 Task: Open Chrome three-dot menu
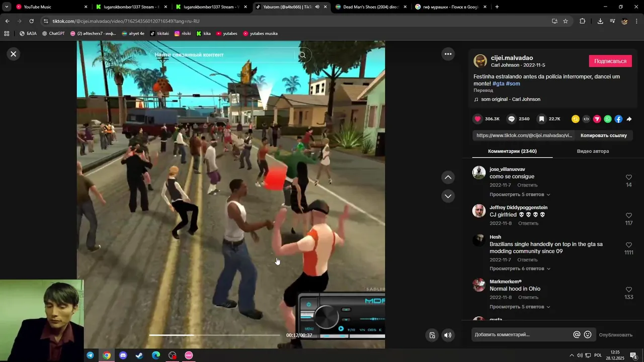click(x=637, y=21)
